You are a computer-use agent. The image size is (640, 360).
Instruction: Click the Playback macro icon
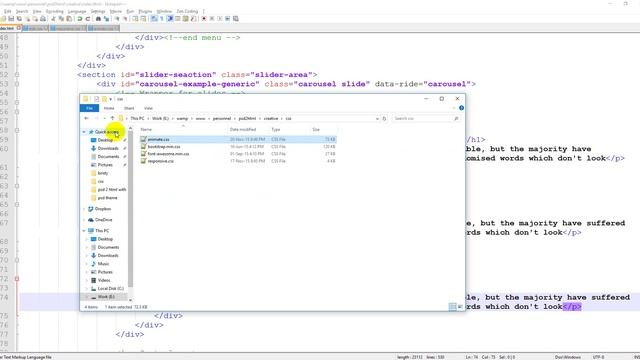220,19
